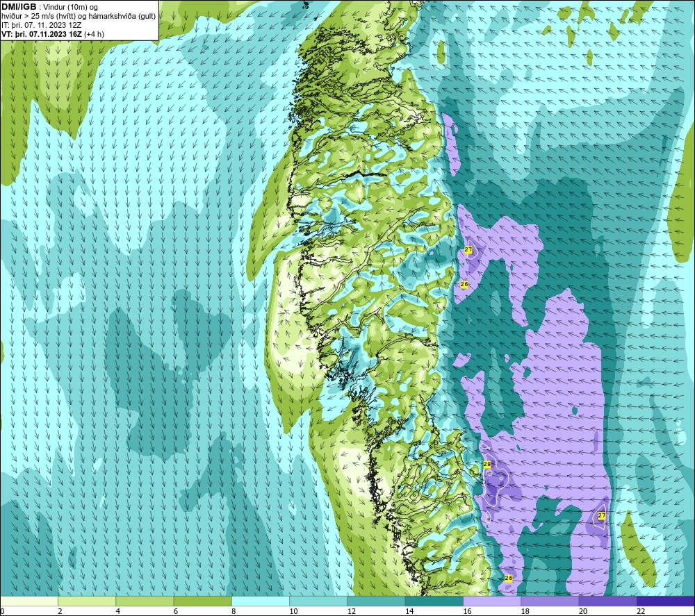Screen dimensions: 695x616
Task: Click the legend tick value "16"
Action: point(467,611)
